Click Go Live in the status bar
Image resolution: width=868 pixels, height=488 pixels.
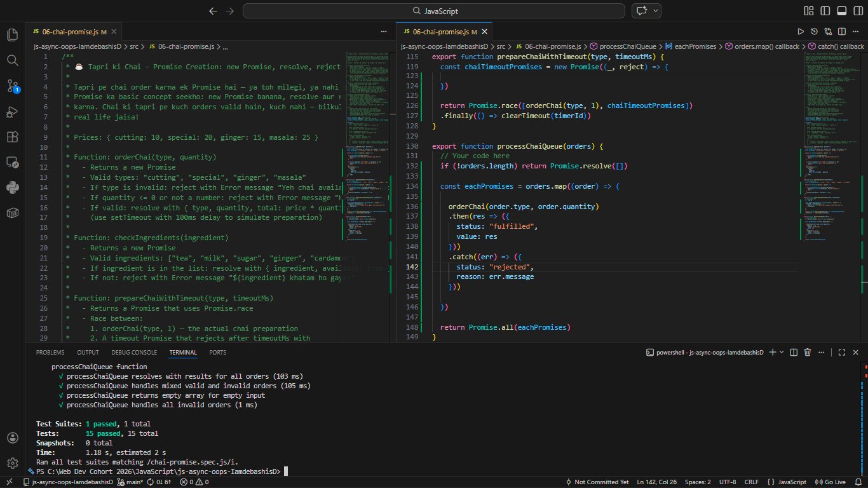click(831, 482)
